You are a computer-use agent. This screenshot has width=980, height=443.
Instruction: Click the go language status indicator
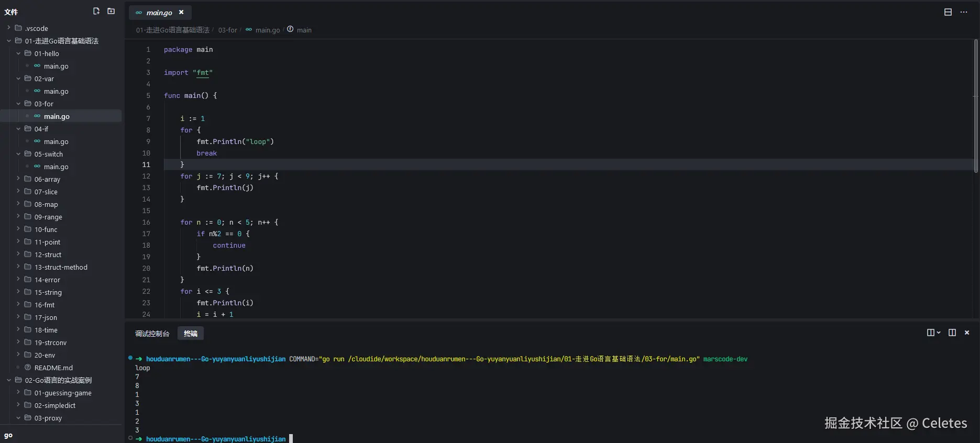point(8,435)
